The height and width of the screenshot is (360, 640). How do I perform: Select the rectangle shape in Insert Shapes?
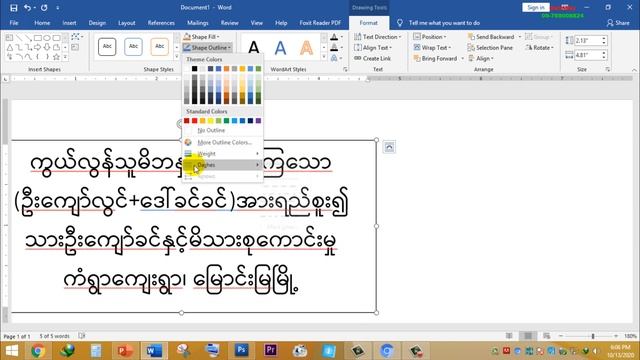click(38, 38)
